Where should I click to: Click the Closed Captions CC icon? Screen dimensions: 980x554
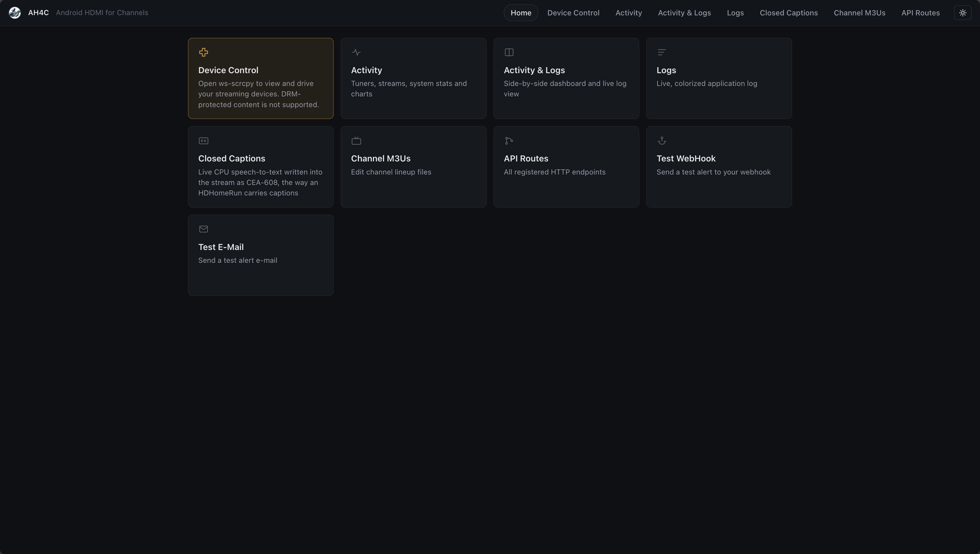(x=204, y=141)
